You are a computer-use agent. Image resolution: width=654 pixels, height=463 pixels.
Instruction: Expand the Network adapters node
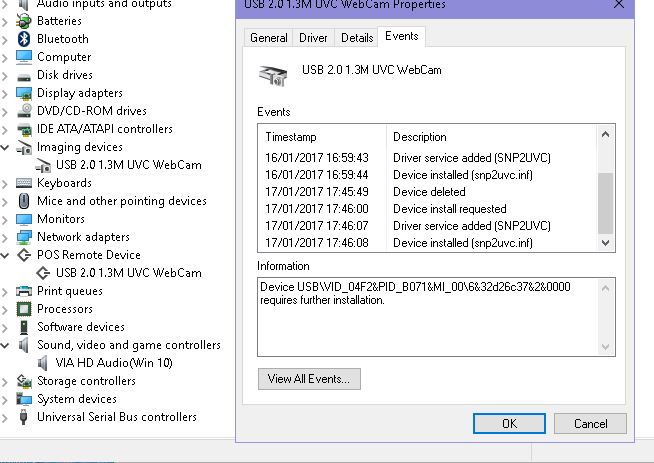click(5, 237)
